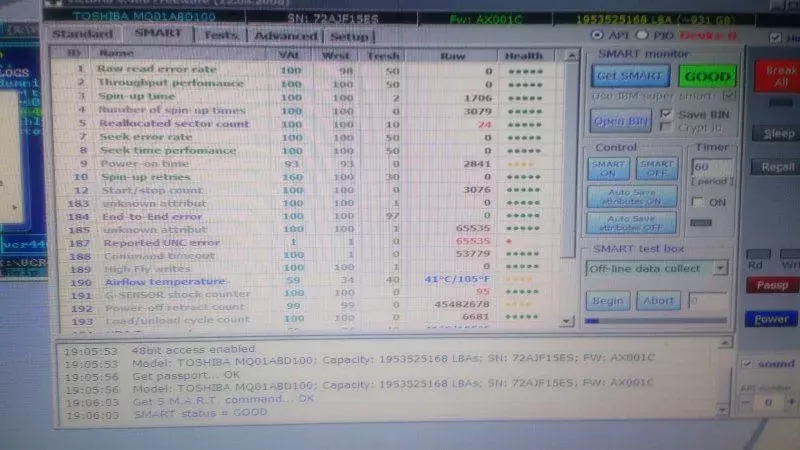Click the Name column header
Screen dimensions: 800x450
(x=178, y=54)
